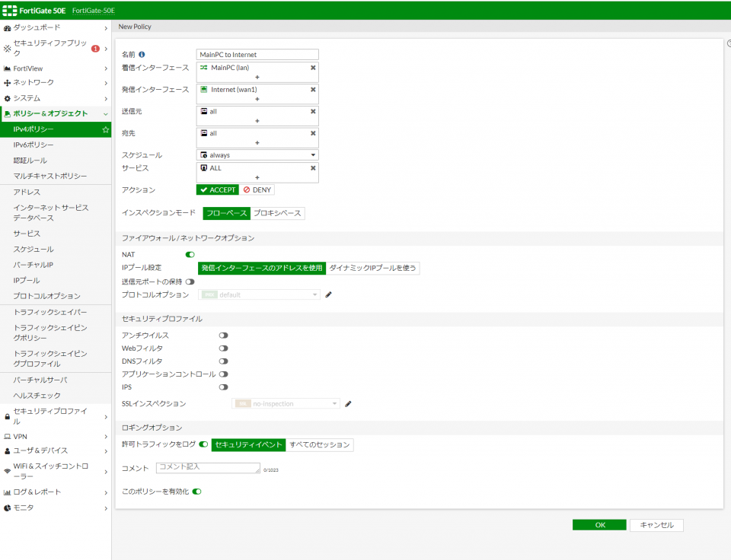This screenshot has height=560, width=731.
Task: Click the info icon next to 名前
Action: coord(142,55)
